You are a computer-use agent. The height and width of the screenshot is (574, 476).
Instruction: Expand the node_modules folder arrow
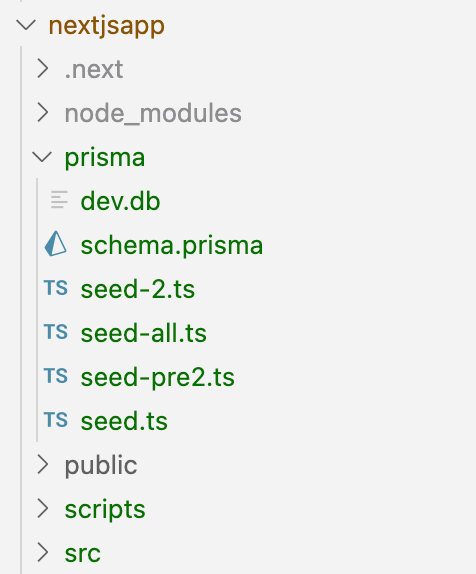[43, 113]
